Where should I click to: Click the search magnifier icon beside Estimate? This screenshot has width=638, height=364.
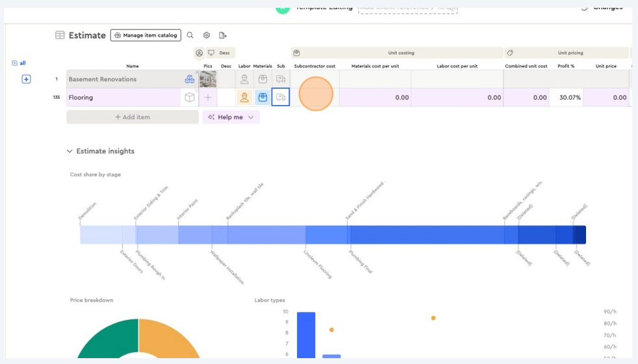pyautogui.click(x=190, y=35)
